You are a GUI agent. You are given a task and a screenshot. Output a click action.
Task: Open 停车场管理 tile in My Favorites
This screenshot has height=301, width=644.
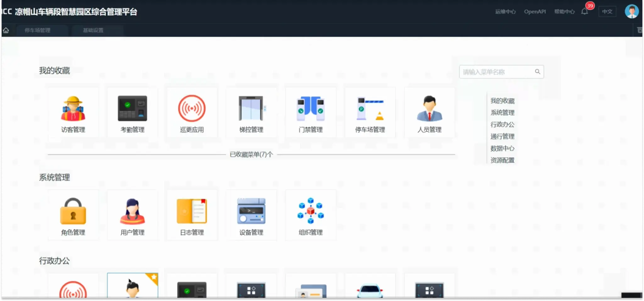[x=370, y=113]
